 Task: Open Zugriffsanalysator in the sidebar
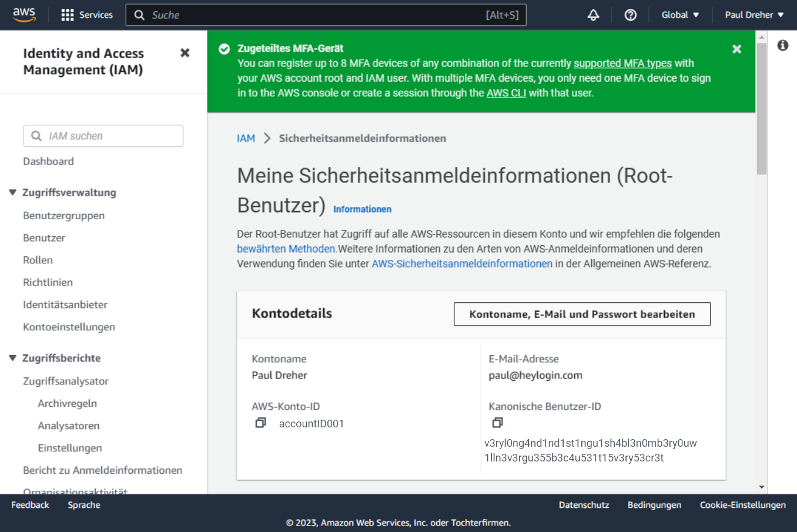(66, 382)
